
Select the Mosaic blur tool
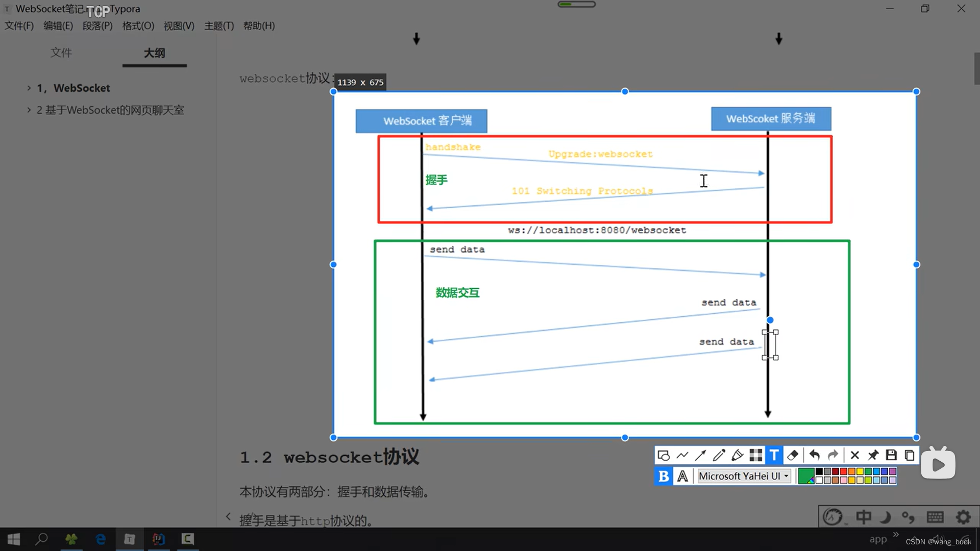(756, 455)
